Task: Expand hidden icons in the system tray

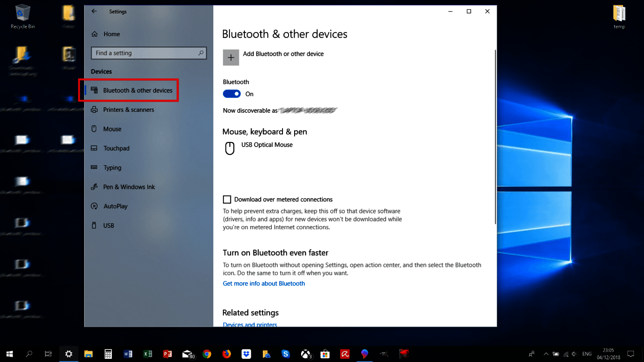Action: click(x=545, y=354)
